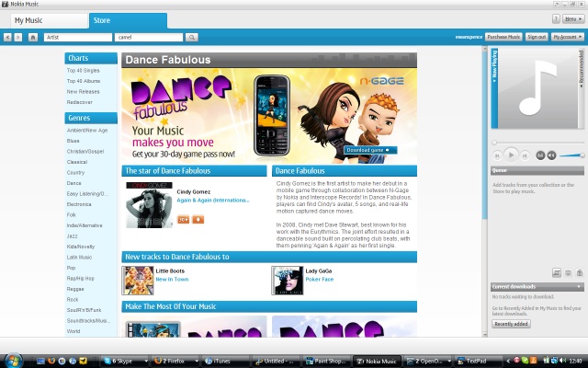Select the Jazz genre
Screen dimensions: 588x368
[x=72, y=236]
